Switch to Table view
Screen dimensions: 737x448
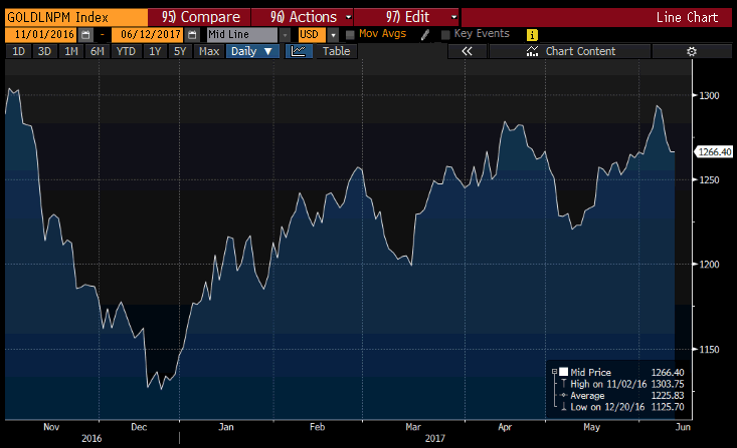(x=336, y=51)
